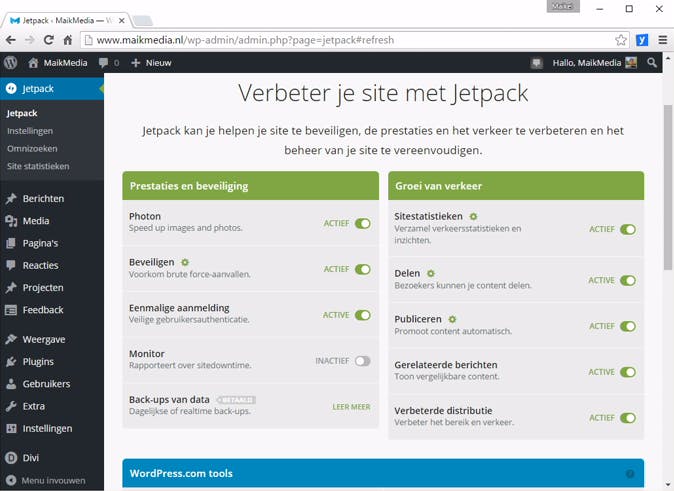Click the page vertical scrollbar thumb
Image resolution: width=674 pixels, height=491 pixels.
point(668,187)
